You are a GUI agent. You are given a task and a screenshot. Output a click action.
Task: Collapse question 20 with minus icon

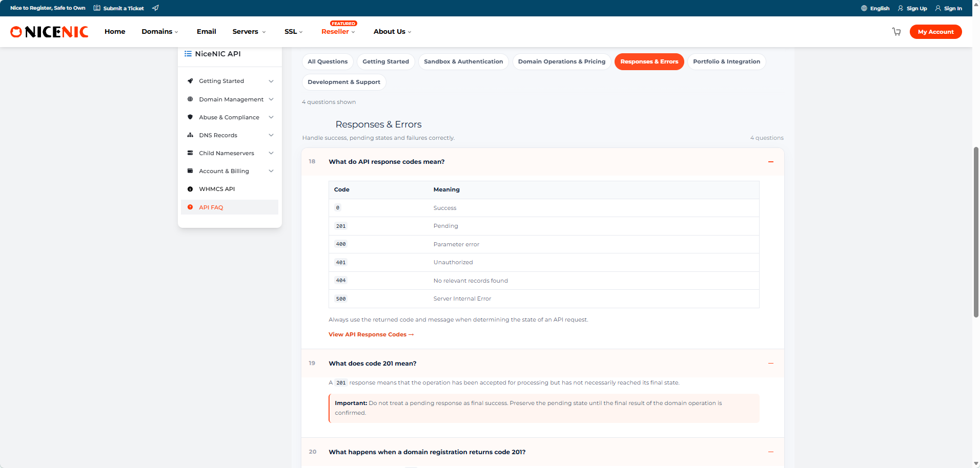click(x=770, y=452)
